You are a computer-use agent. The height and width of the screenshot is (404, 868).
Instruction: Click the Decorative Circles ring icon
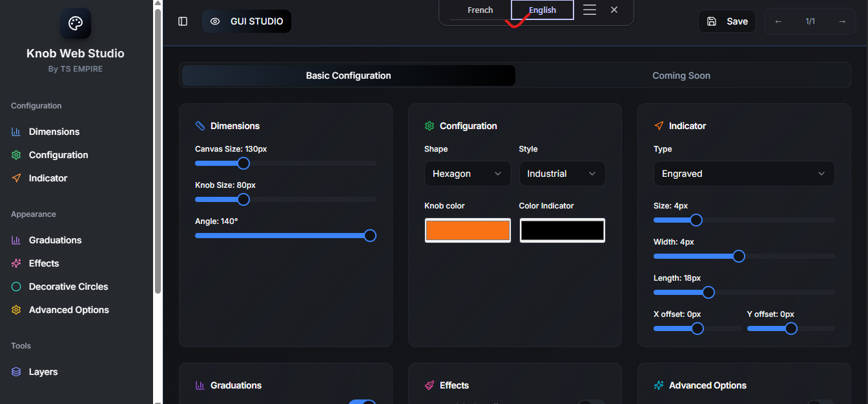[x=16, y=287]
